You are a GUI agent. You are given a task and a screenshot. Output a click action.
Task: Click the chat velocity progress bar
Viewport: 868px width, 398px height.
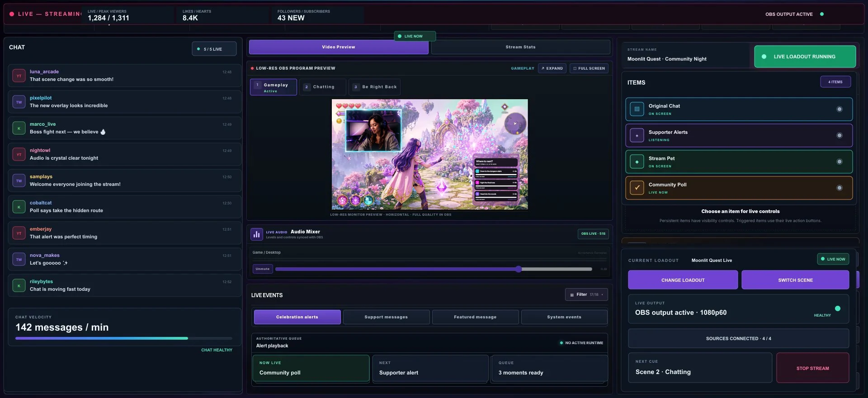(124, 338)
